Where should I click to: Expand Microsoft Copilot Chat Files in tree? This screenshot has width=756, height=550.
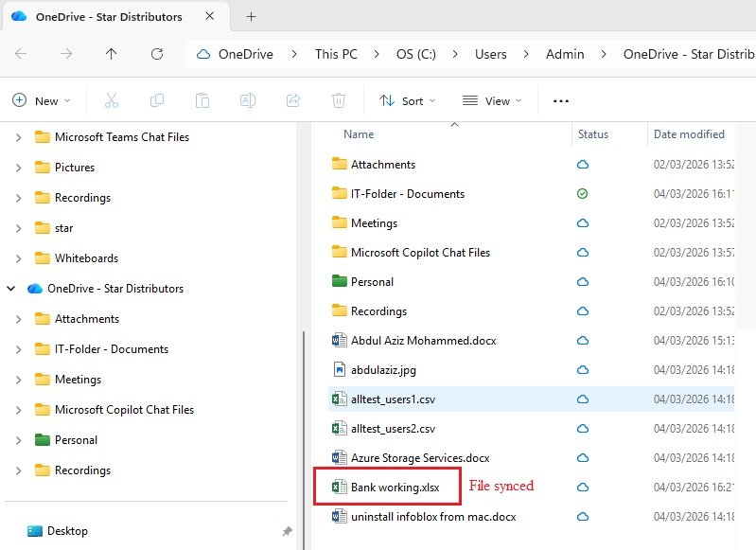pos(18,410)
